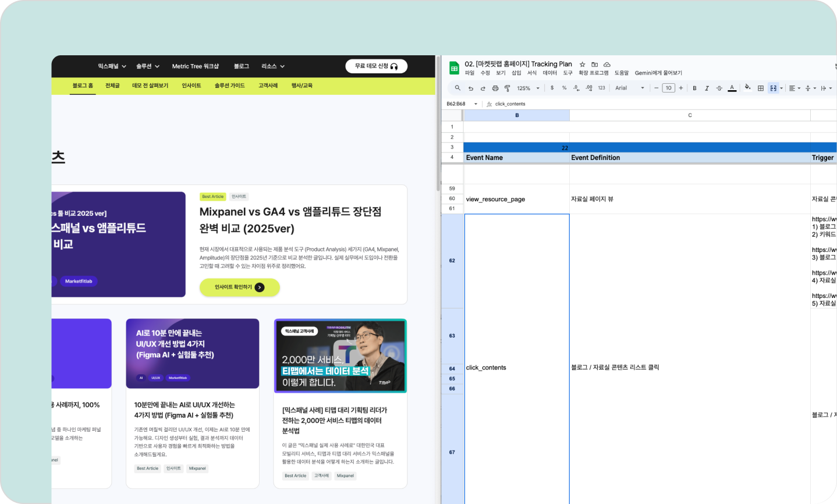Activate the paint format tool
Screen dimensions: 837x504
pyautogui.click(x=507, y=88)
